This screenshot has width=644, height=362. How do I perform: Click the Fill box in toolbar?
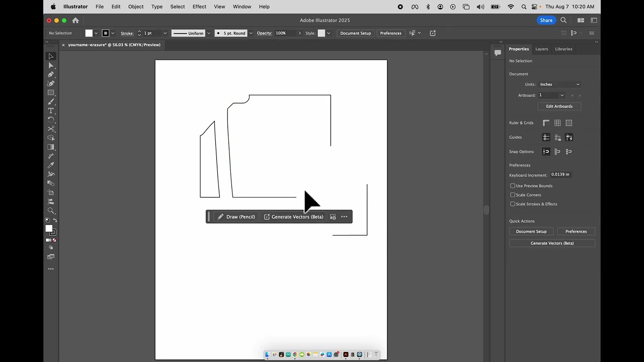pyautogui.click(x=49, y=229)
